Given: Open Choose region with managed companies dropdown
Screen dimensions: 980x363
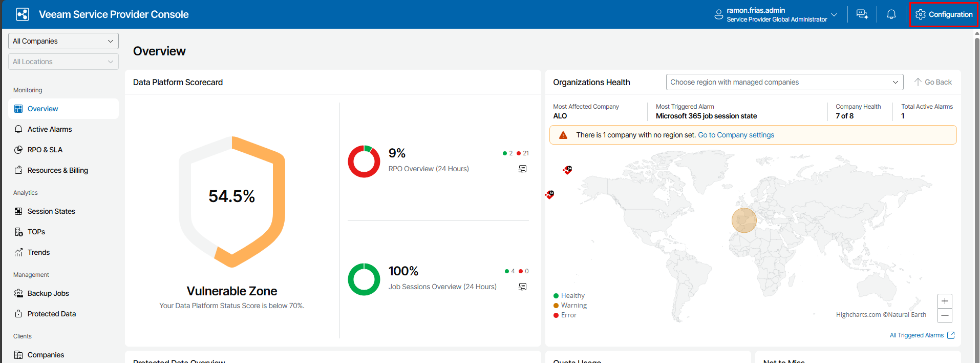Looking at the screenshot, I should pyautogui.click(x=784, y=82).
